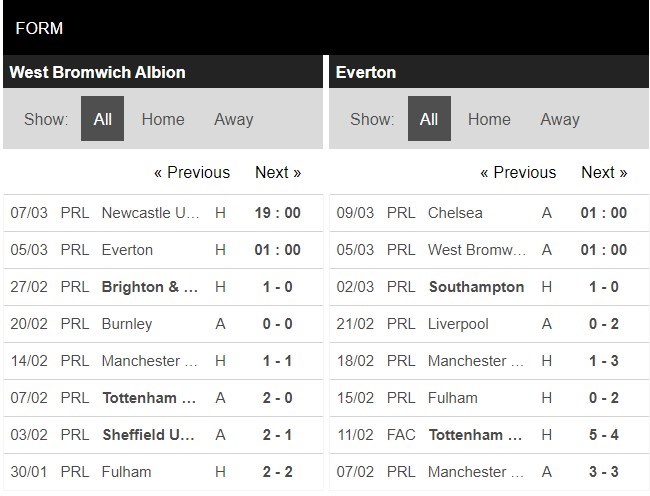Screen dimensions: 650x496
Task: Show only Everton away matches
Action: [560, 119]
